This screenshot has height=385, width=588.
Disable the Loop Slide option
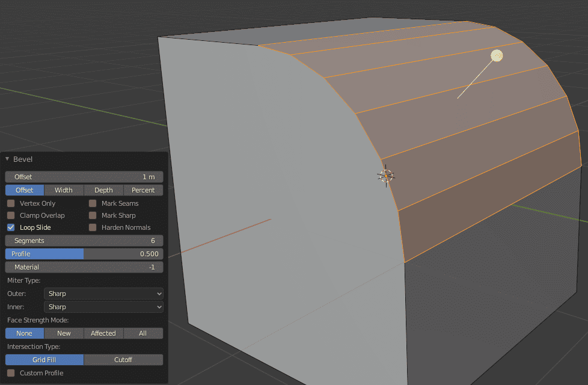[x=11, y=227]
